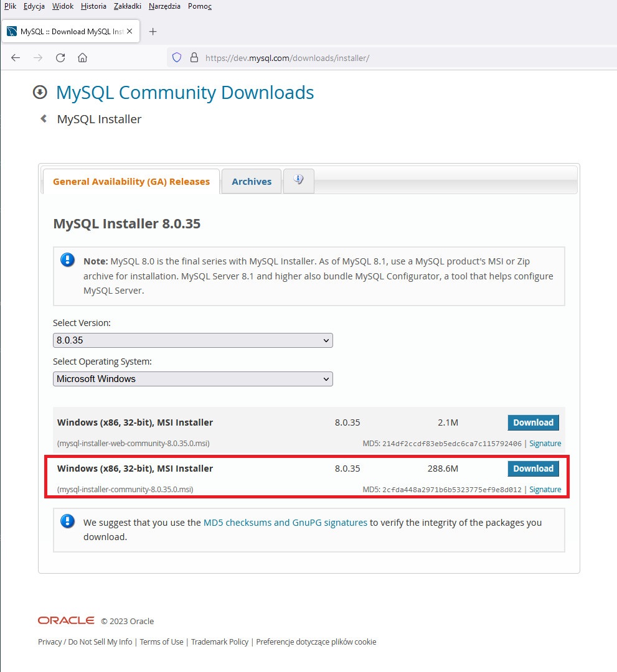Click the MySQL Community Downloads heading link

[x=185, y=93]
